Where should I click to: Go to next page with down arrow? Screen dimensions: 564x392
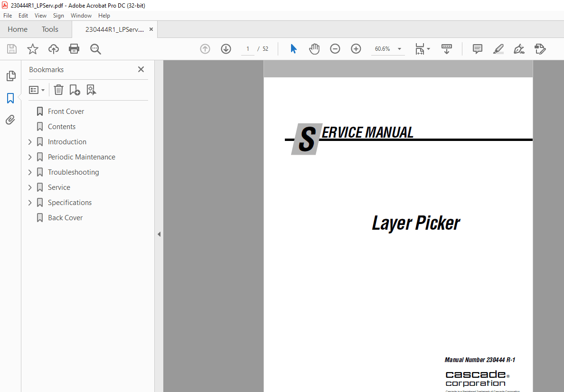pyautogui.click(x=226, y=48)
